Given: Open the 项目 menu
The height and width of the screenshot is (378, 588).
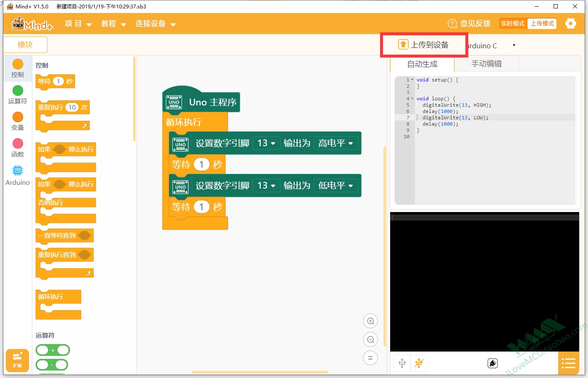Looking at the screenshot, I should tap(78, 24).
